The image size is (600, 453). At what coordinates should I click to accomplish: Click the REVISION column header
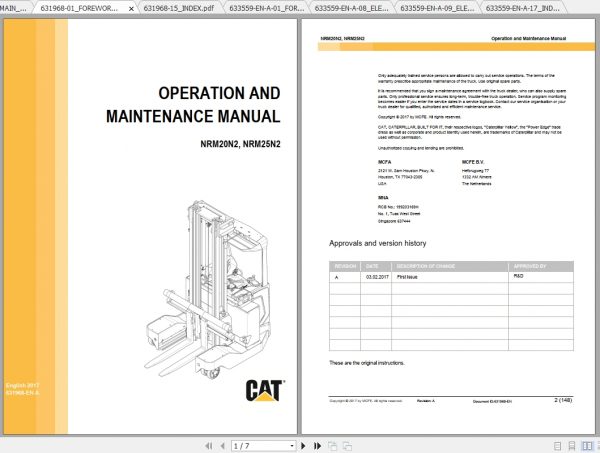tap(345, 266)
